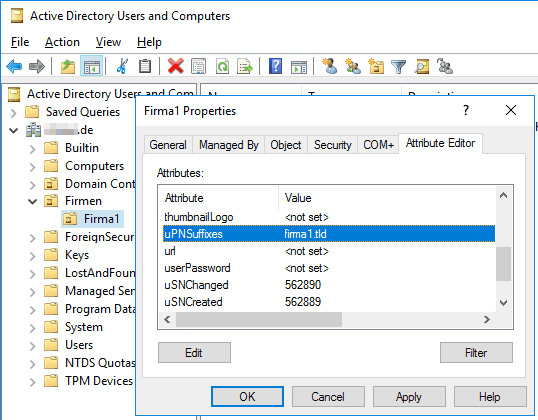Expand the Keys container
The width and height of the screenshot is (538, 420).
pyautogui.click(x=32, y=256)
